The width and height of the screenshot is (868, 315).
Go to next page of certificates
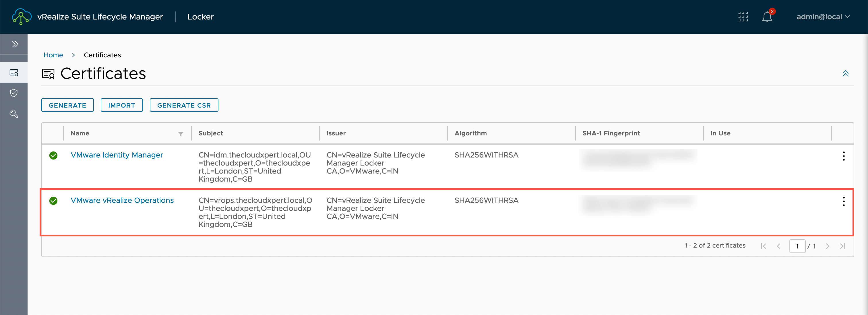(827, 246)
